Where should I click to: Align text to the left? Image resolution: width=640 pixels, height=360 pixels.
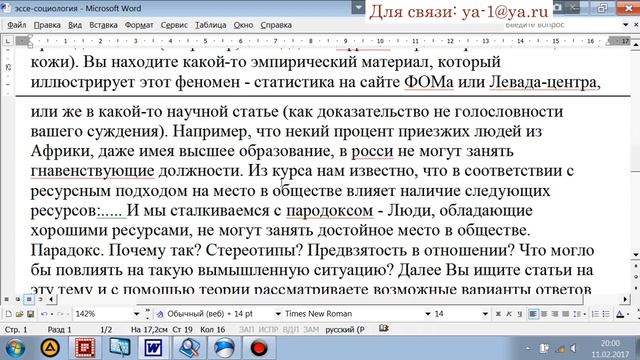(x=533, y=314)
